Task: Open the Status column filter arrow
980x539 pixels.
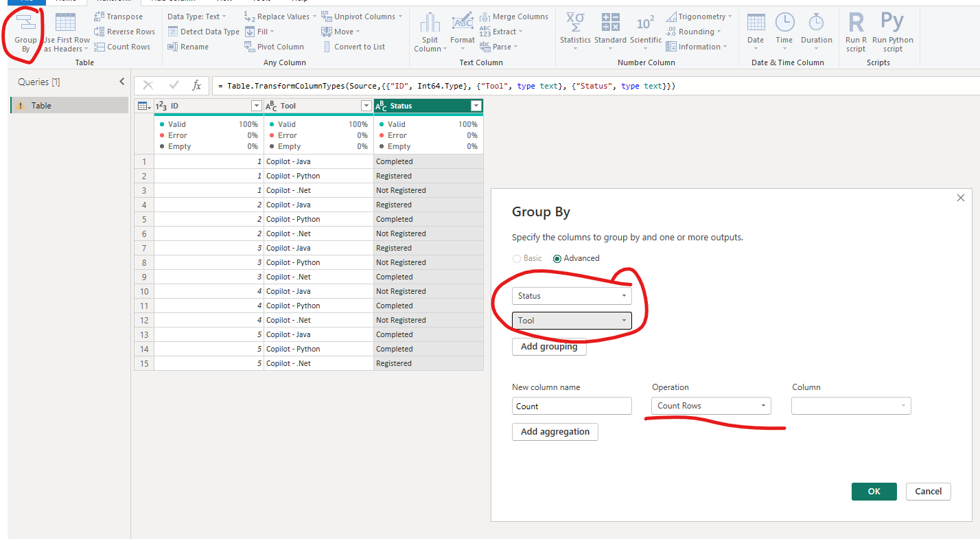Action: (x=476, y=106)
